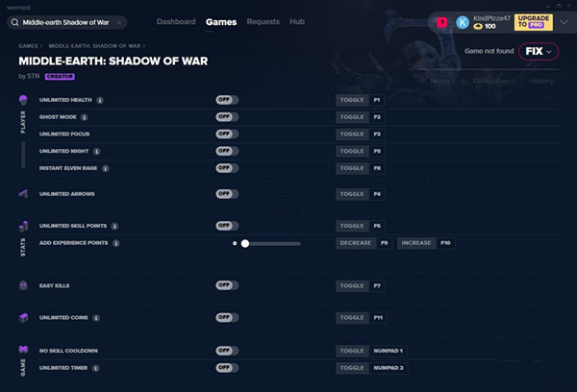Click the Middle-earth: Shadow of War breadcrumb

pyautogui.click(x=94, y=46)
